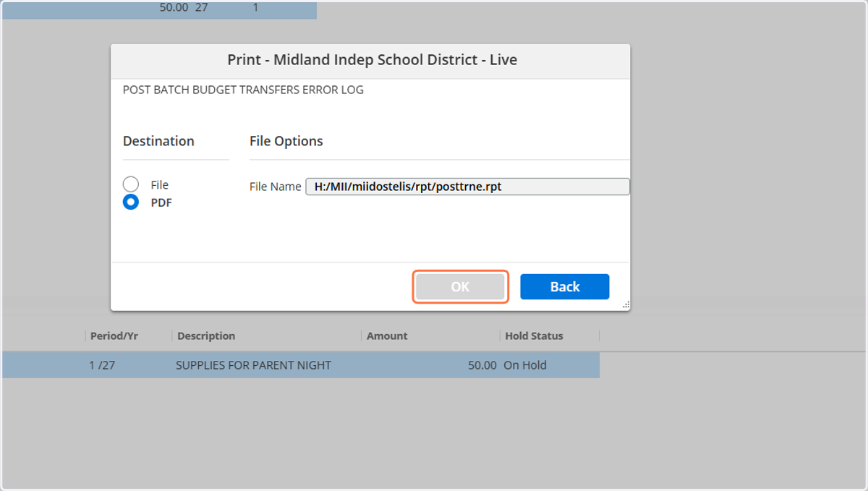Click the POST BATCH BUDGET TRANSFERS ERROR LOG text
Image resolution: width=868 pixels, height=491 pixels.
click(x=243, y=90)
